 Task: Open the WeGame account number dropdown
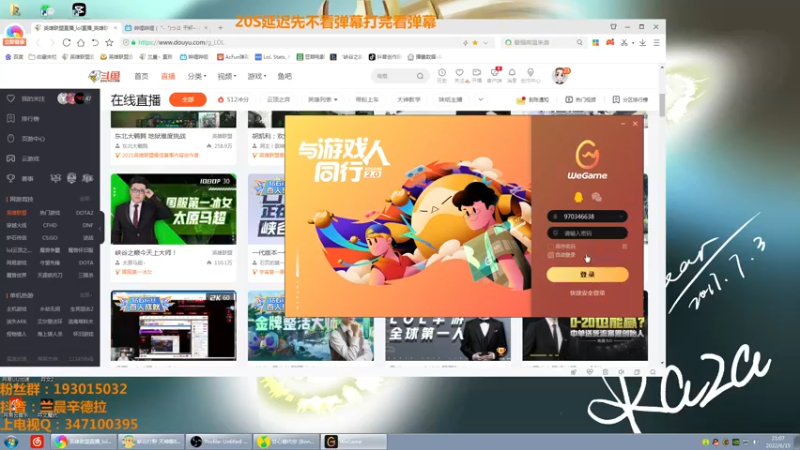coord(621,216)
